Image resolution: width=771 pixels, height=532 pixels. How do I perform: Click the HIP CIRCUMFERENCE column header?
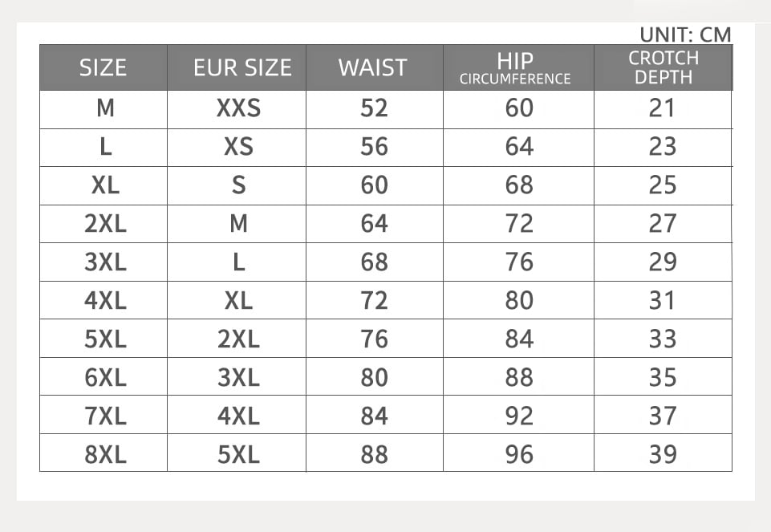515,68
